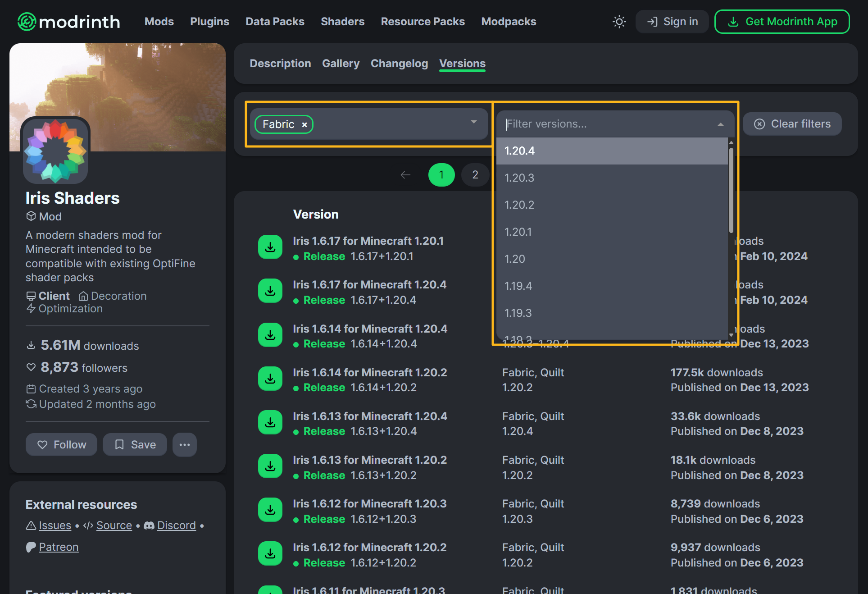
Task: Toggle light theme sun icon
Action: [x=619, y=22]
